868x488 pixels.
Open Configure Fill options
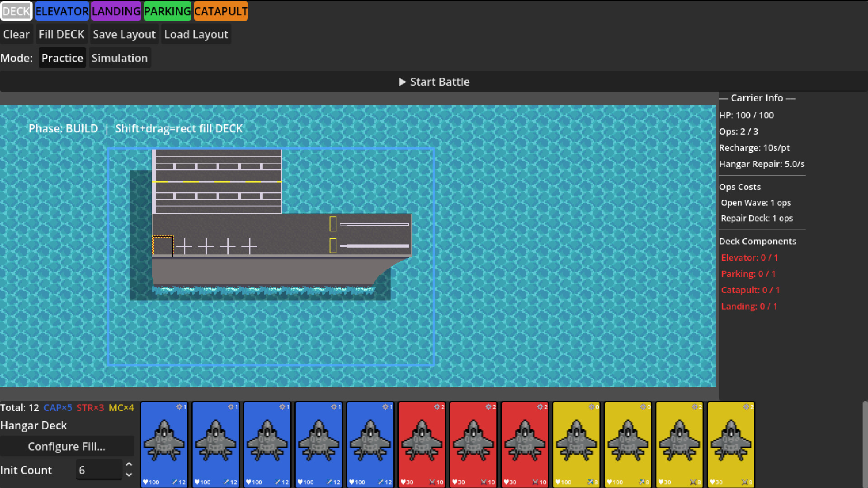67,446
